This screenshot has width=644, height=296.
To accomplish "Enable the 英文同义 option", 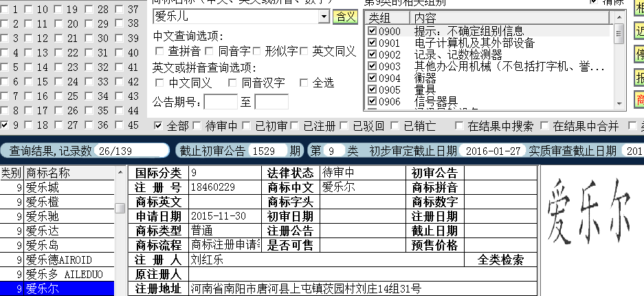I will 304,52.
